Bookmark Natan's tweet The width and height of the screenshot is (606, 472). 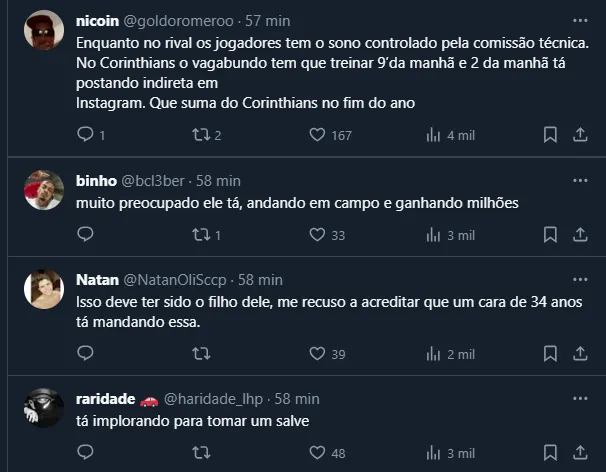pyautogui.click(x=550, y=353)
